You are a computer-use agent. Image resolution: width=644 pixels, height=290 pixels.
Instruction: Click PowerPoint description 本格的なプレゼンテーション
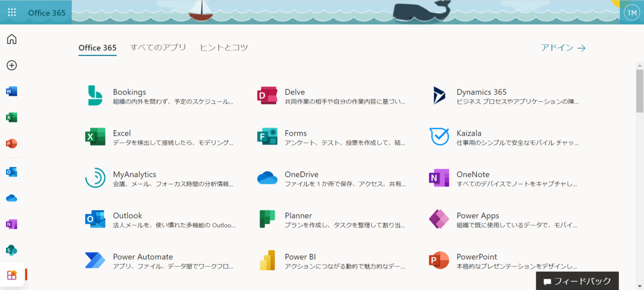tap(517, 267)
